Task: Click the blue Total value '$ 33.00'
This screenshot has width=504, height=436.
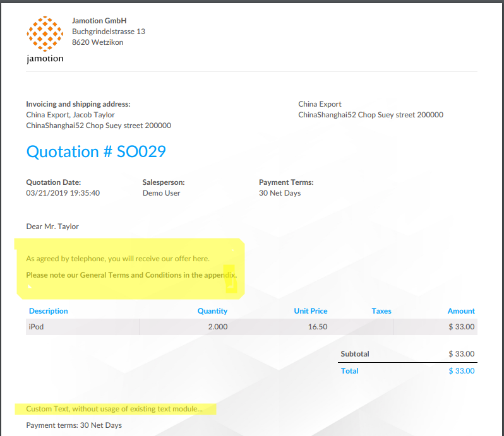Action: coord(461,371)
